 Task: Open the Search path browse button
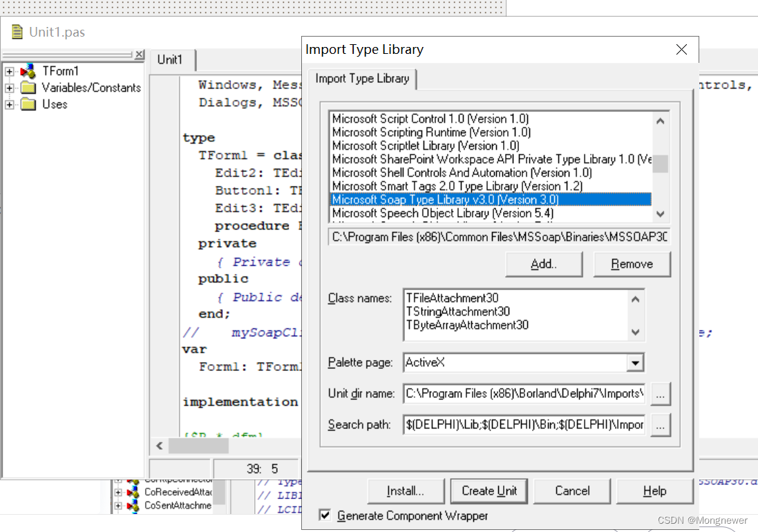pos(661,425)
